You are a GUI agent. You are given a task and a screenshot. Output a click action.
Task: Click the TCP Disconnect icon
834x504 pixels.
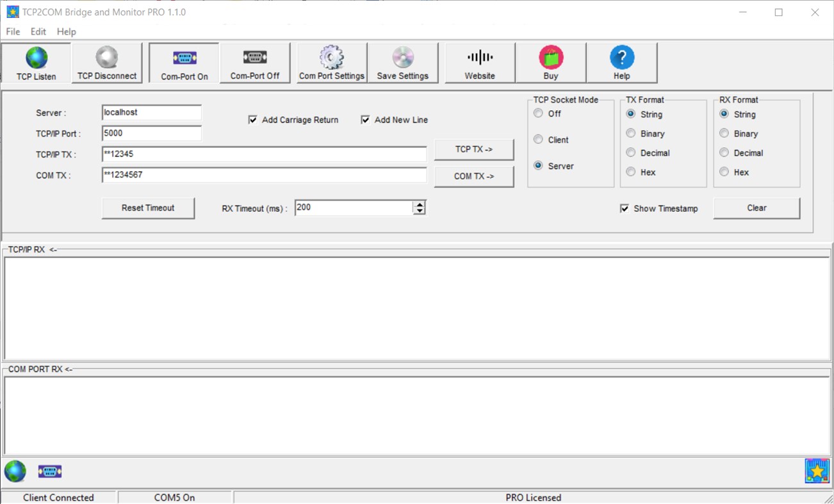106,62
